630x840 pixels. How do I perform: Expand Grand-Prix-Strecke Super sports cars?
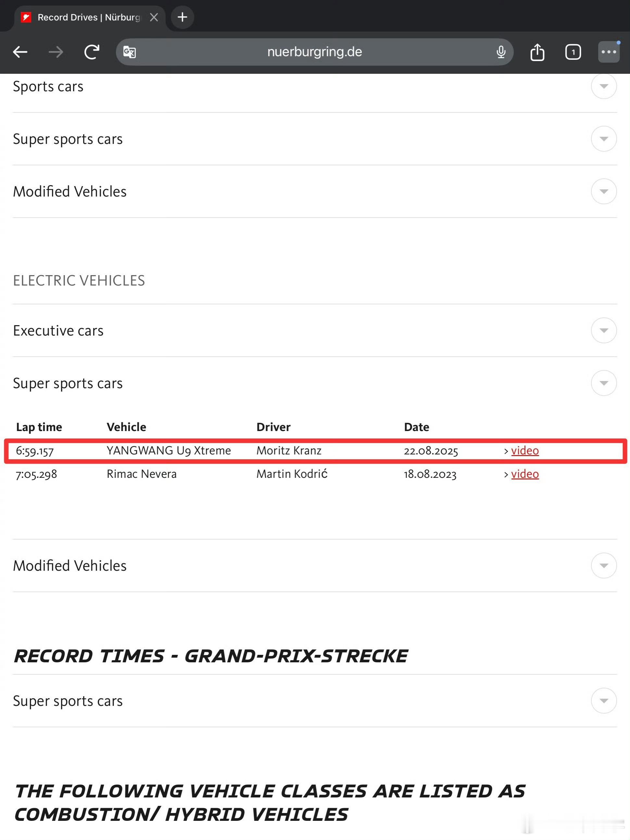coord(603,701)
